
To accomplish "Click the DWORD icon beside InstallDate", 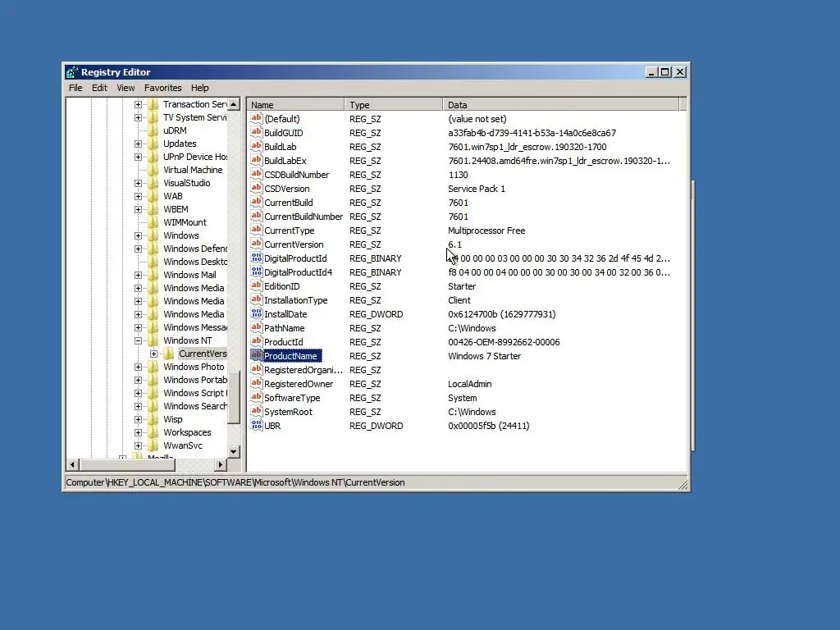I will pyautogui.click(x=257, y=313).
